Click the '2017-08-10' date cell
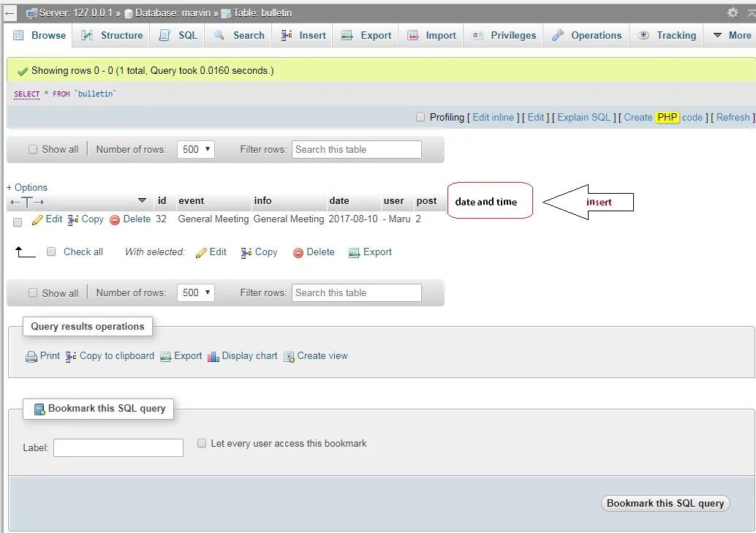Viewport: 756px width, 533px height. 353,219
